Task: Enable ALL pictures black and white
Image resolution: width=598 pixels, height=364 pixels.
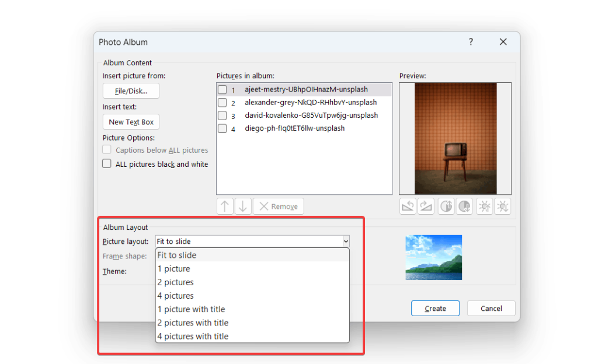Action: pos(107,163)
